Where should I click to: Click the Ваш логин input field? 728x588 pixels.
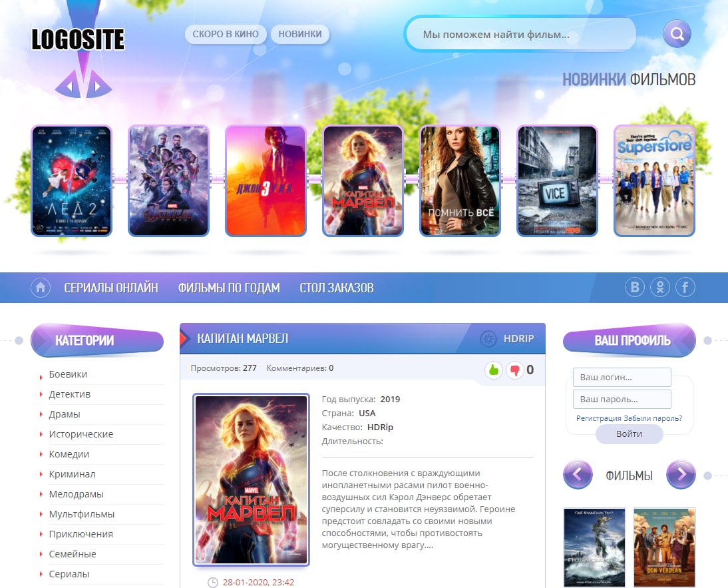coord(622,377)
